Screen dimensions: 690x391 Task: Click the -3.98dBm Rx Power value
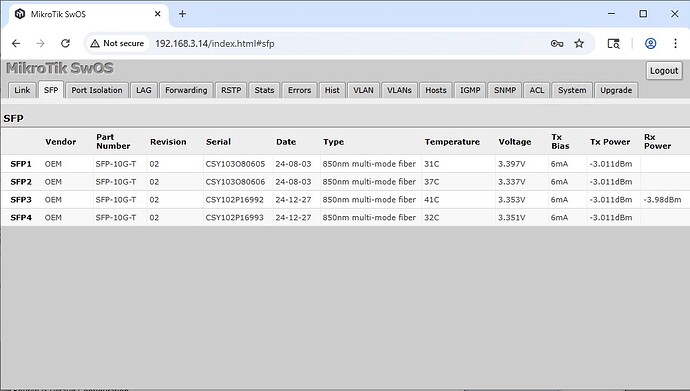[x=662, y=200]
